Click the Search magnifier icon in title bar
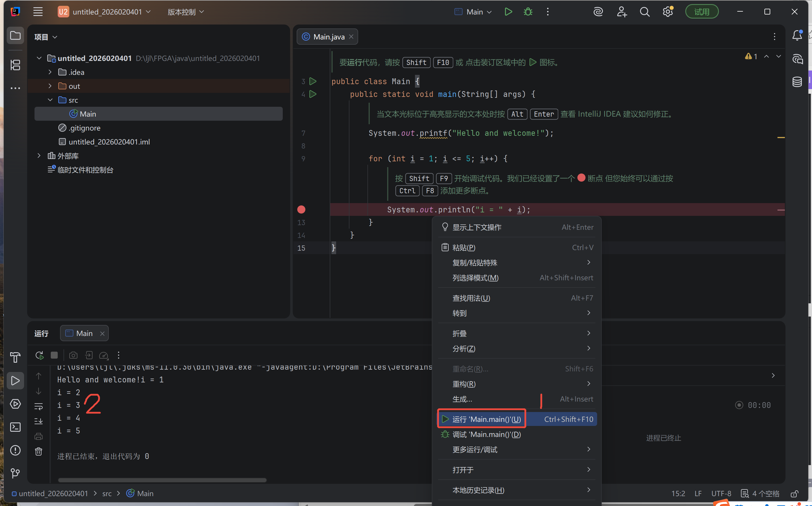Screen dimensions: 812x506 point(644,12)
